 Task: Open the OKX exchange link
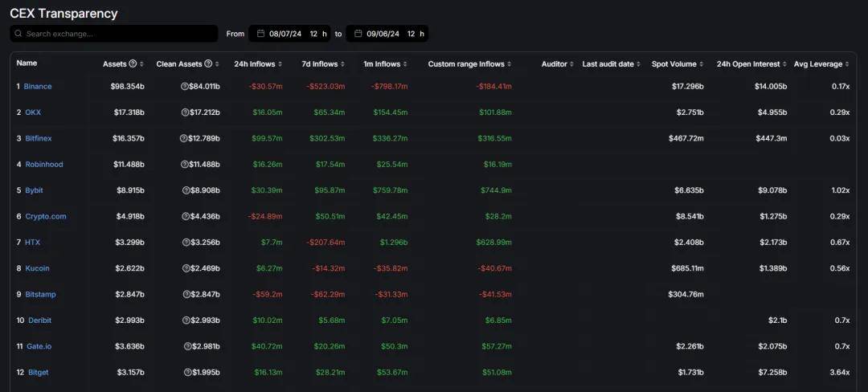click(33, 112)
